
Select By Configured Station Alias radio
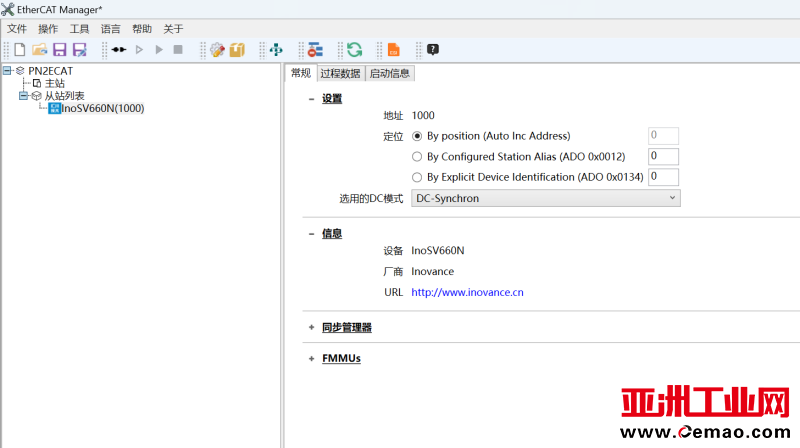click(417, 157)
